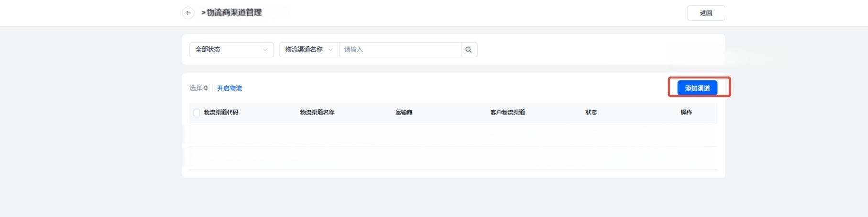Viewport: 868px width, 217px height.
Task: Click the 开启物流 link
Action: [230, 88]
